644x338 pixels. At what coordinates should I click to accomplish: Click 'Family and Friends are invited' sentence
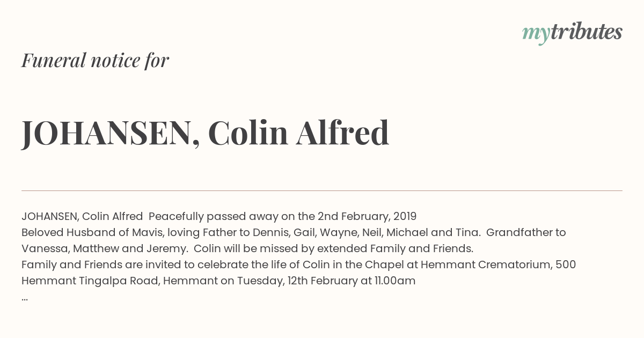pos(108,264)
